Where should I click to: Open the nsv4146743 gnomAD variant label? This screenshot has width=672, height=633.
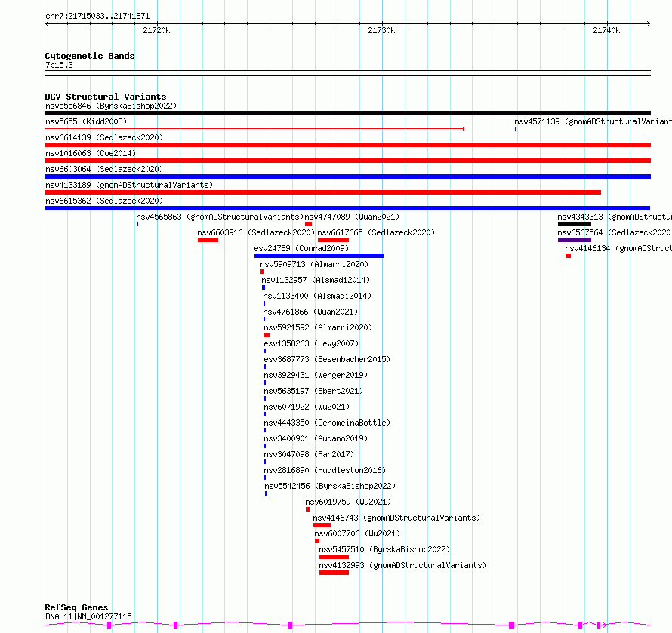click(396, 518)
